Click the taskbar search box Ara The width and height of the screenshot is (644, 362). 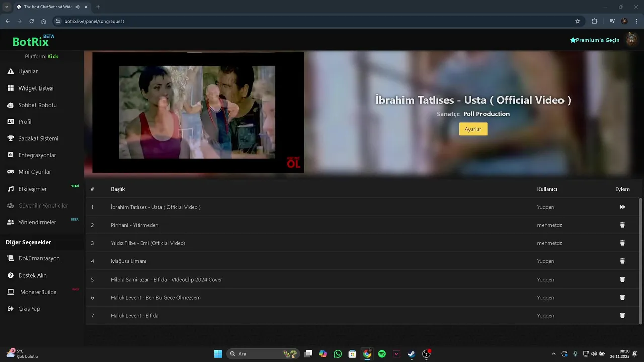263,354
